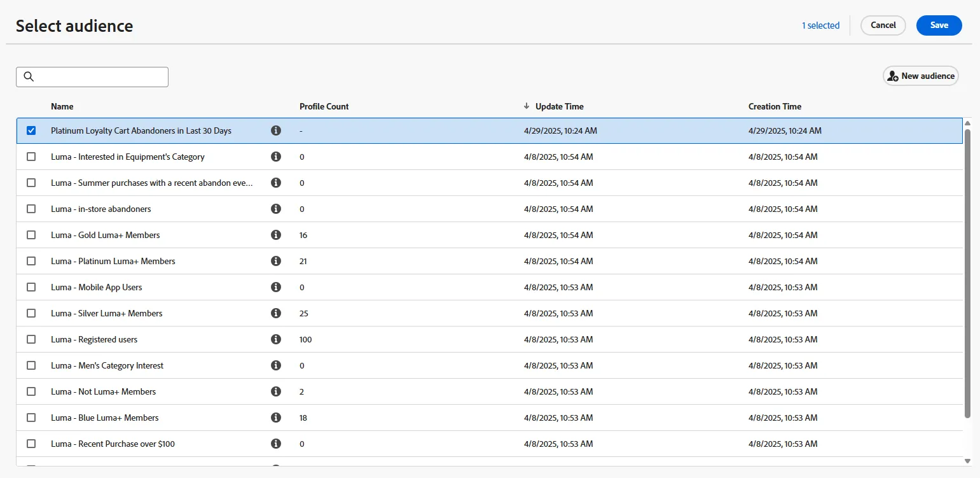View info for Silver Luma+ Members

[x=276, y=313]
